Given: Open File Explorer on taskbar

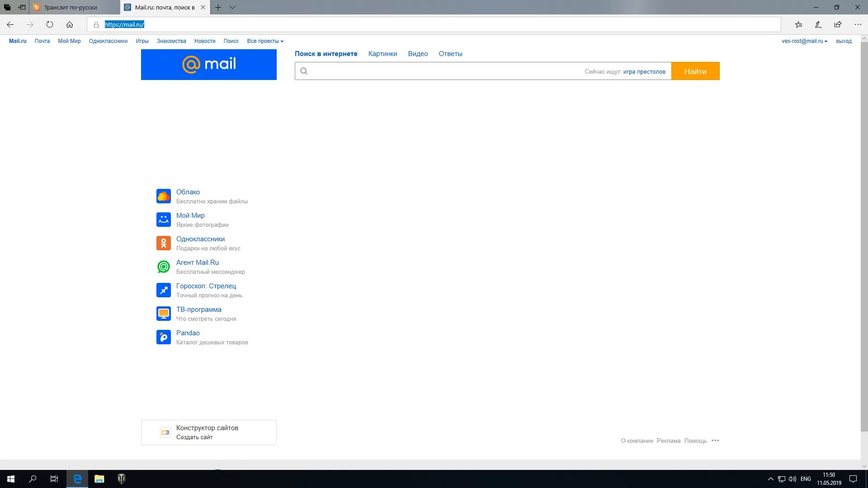Looking at the screenshot, I should click(99, 479).
